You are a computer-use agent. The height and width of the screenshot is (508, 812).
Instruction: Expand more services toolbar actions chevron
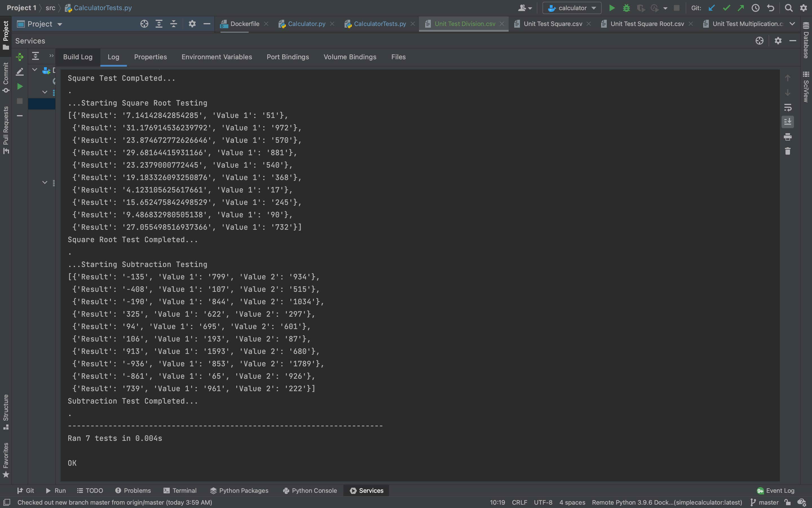point(51,56)
